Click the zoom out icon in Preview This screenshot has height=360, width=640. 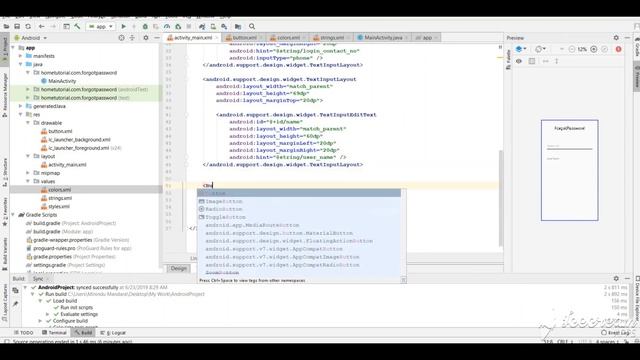tap(572, 49)
